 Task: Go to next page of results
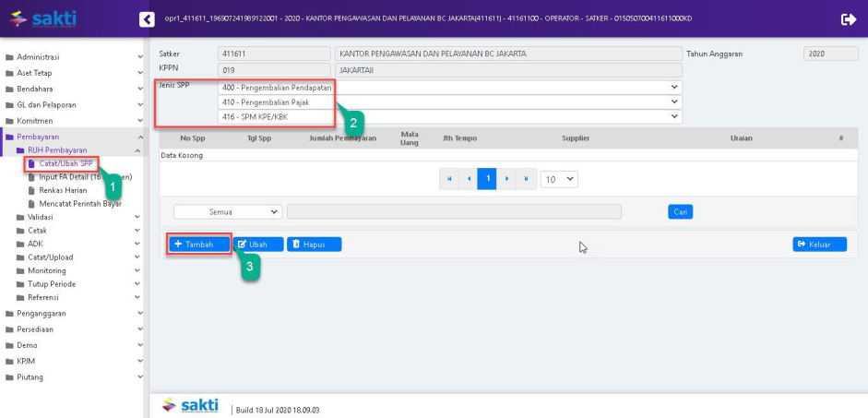pyautogui.click(x=506, y=179)
